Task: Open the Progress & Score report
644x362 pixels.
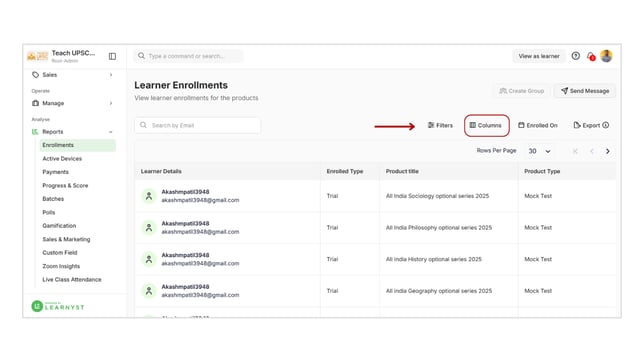Action: point(65,186)
